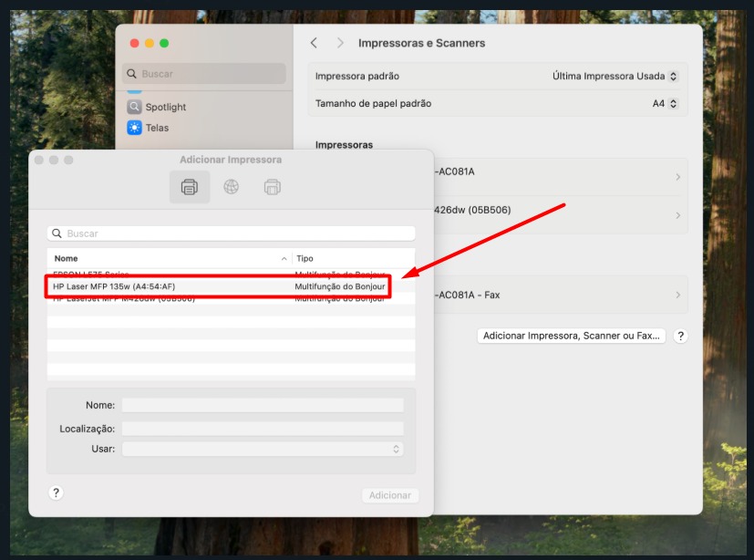Go back with the left chevron
754x560 pixels.
coord(314,43)
